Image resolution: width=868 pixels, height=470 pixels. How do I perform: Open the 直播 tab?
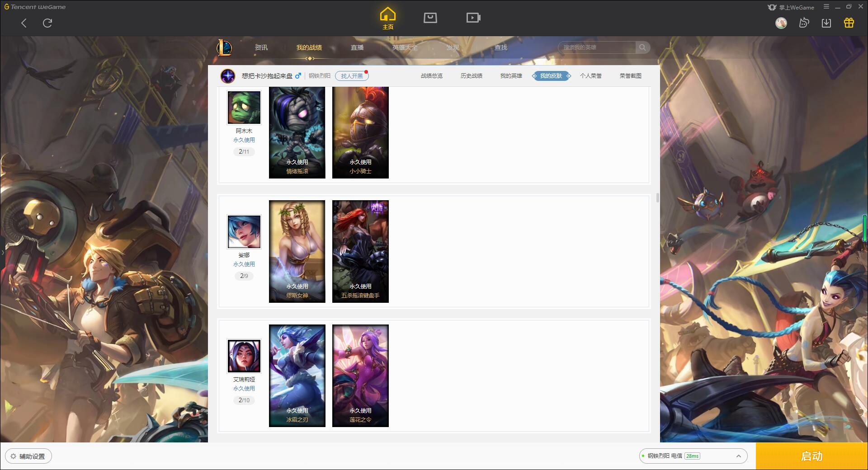point(357,47)
